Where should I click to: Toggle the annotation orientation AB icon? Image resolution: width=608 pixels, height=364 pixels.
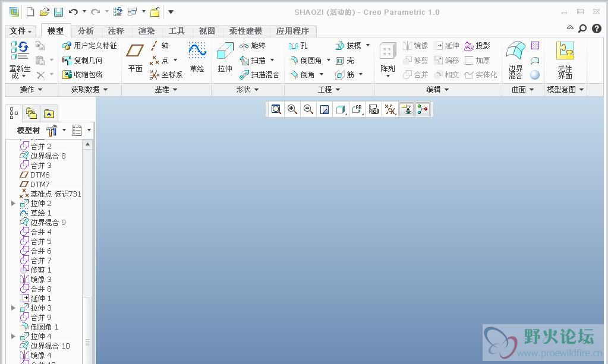pyautogui.click(x=358, y=110)
